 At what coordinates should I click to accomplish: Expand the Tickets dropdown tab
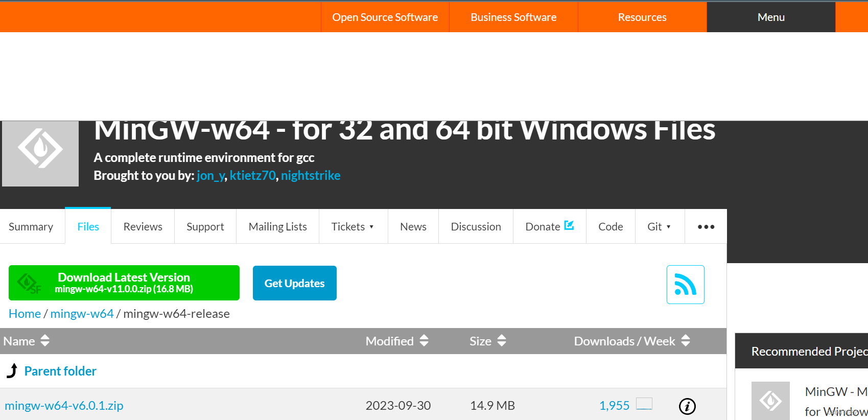(x=353, y=226)
